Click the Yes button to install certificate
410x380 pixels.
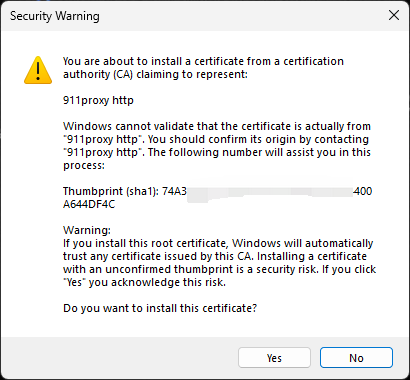point(274,358)
